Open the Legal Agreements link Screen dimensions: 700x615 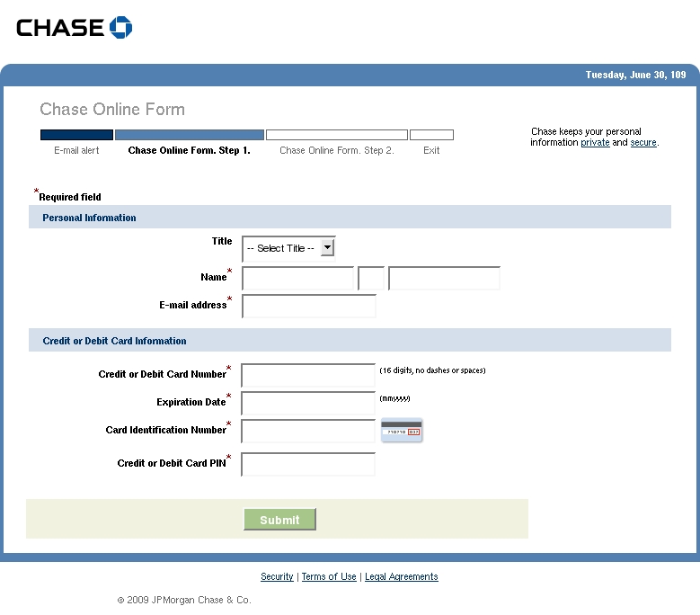(402, 576)
